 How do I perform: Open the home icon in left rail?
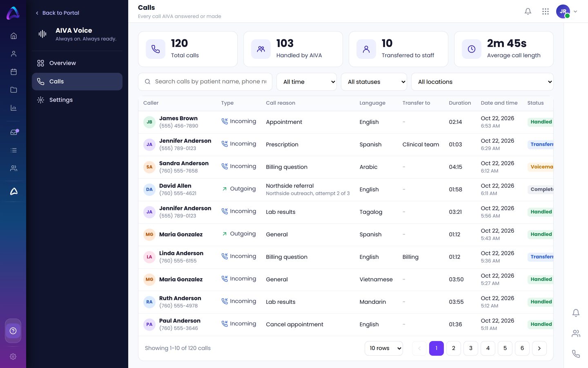pos(13,36)
